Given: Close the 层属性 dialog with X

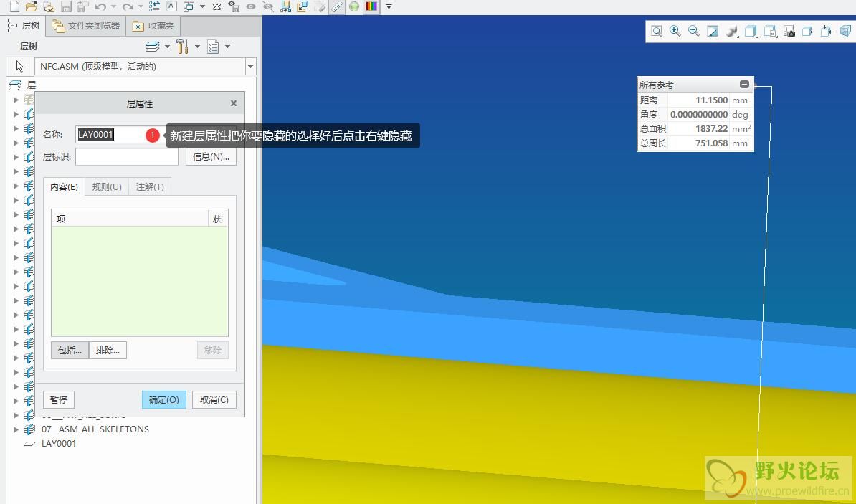Looking at the screenshot, I should point(234,103).
